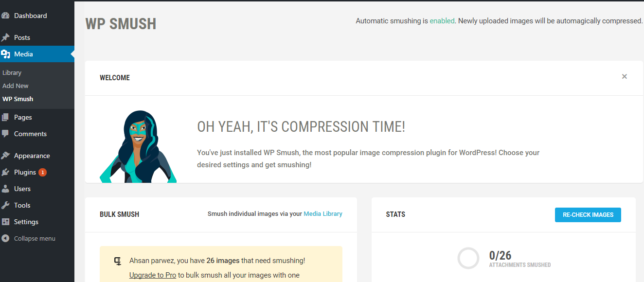The image size is (644, 282).
Task: Click the Appearance paintbrush icon
Action: [5, 156]
